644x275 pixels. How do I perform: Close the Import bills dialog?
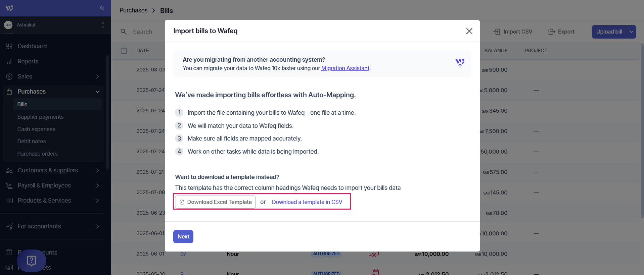click(469, 31)
